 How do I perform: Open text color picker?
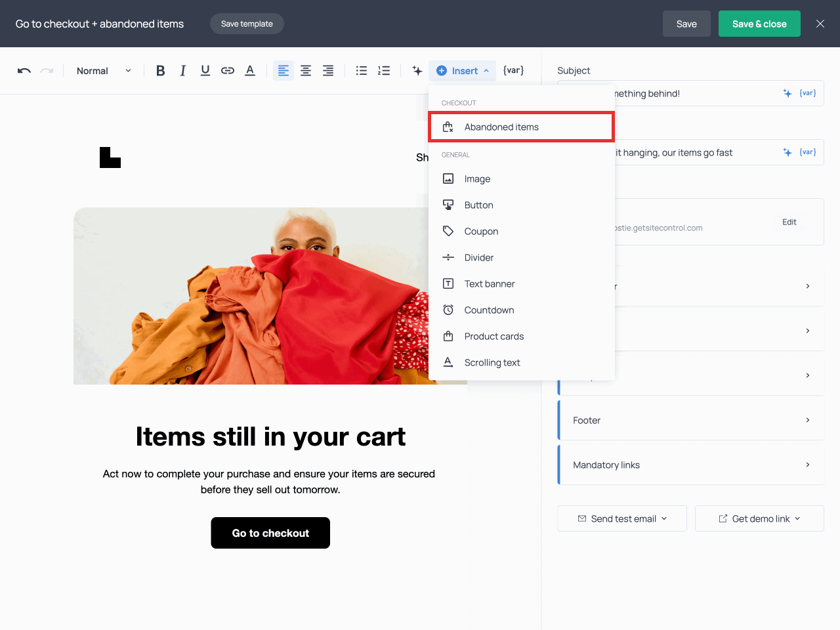(250, 71)
